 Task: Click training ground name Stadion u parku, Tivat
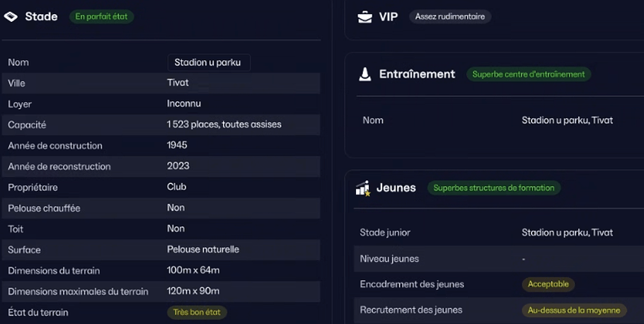coord(567,120)
